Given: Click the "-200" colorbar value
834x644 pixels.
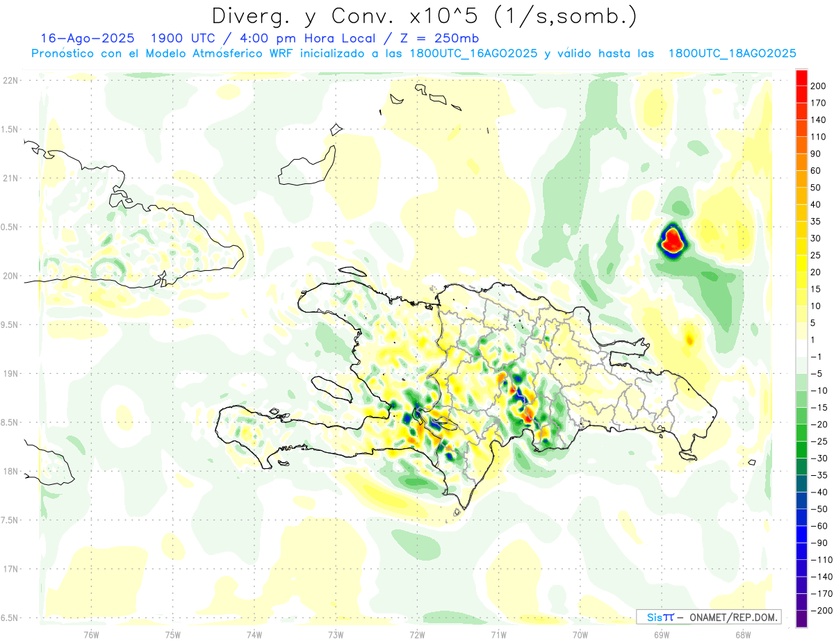Looking at the screenshot, I should (821, 611).
